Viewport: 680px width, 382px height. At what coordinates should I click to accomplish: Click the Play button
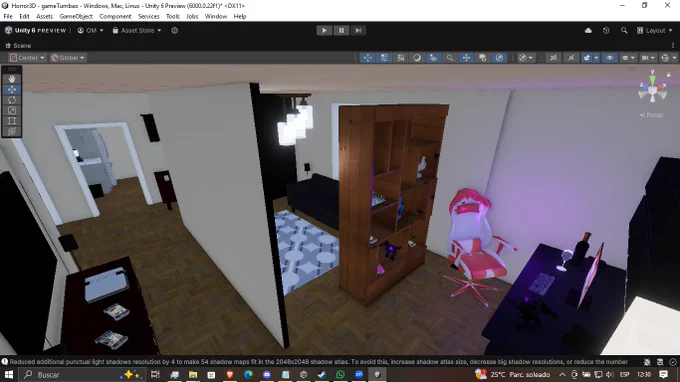click(x=324, y=30)
